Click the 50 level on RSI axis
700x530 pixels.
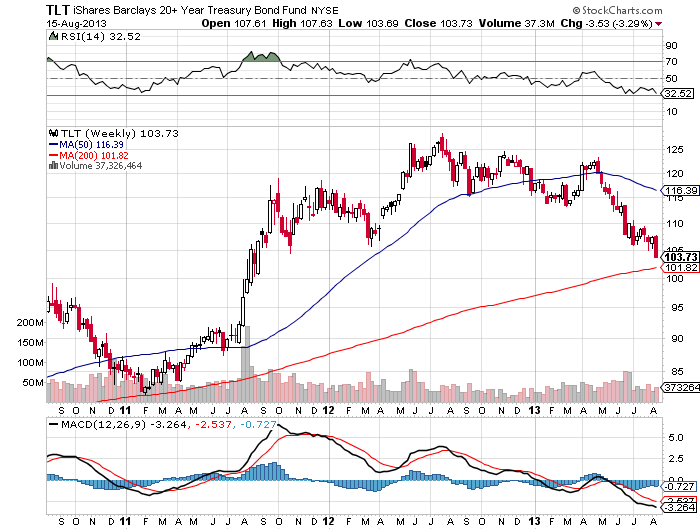(x=671, y=79)
